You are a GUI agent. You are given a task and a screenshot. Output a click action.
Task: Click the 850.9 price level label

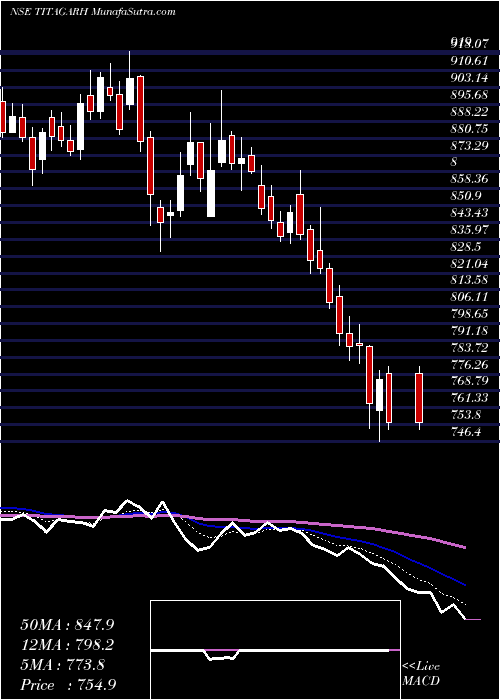click(x=469, y=196)
